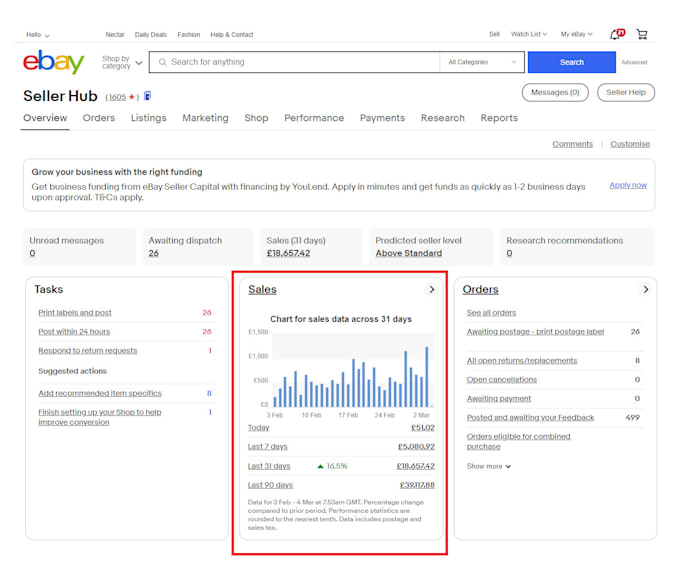Screen dimensions: 680x564
Task: Open the Sales card arrow icon
Action: pyautogui.click(x=432, y=289)
